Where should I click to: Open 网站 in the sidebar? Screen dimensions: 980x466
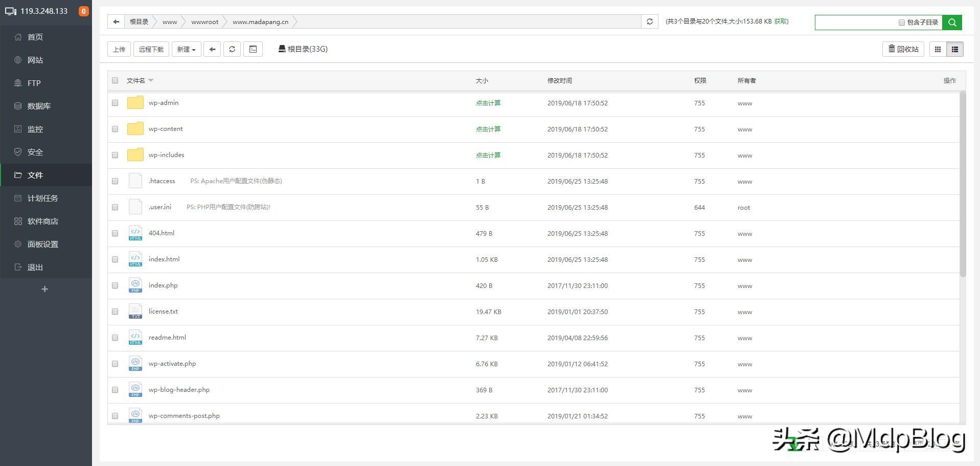point(46,60)
